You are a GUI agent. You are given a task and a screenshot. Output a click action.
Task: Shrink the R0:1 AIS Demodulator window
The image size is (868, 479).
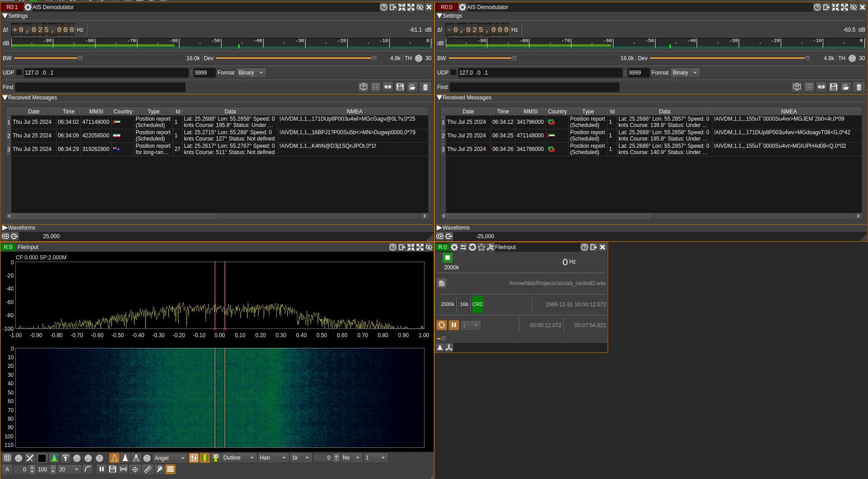[402, 7]
